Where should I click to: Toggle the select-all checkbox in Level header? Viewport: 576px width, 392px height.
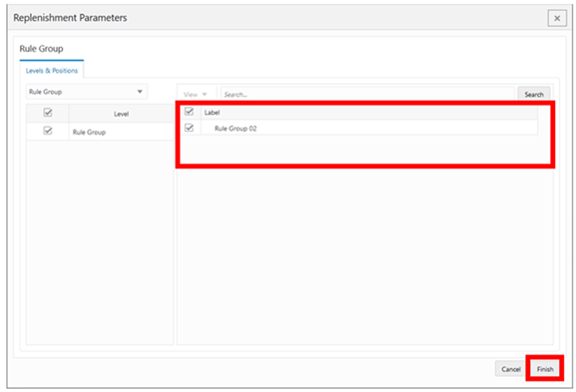[x=48, y=113]
